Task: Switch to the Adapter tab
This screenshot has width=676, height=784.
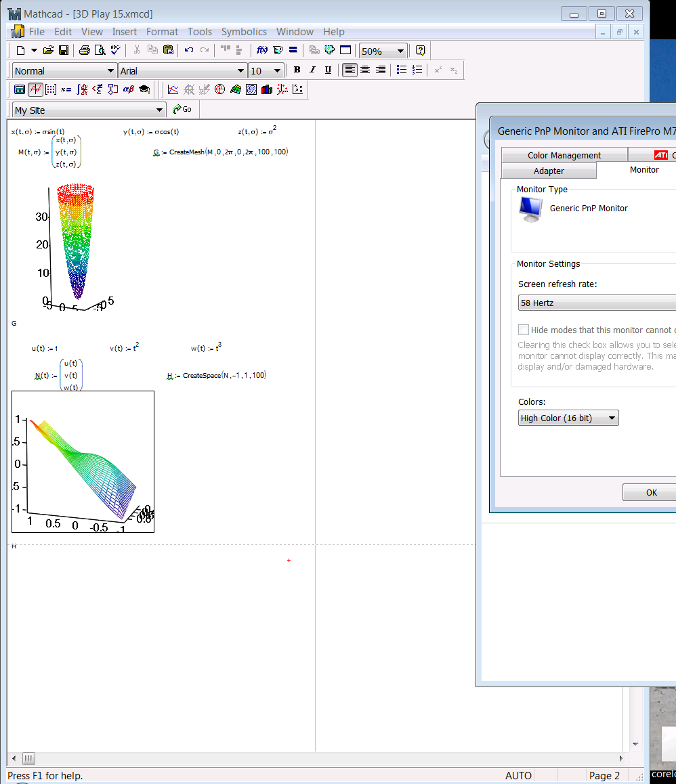Action: click(x=549, y=171)
